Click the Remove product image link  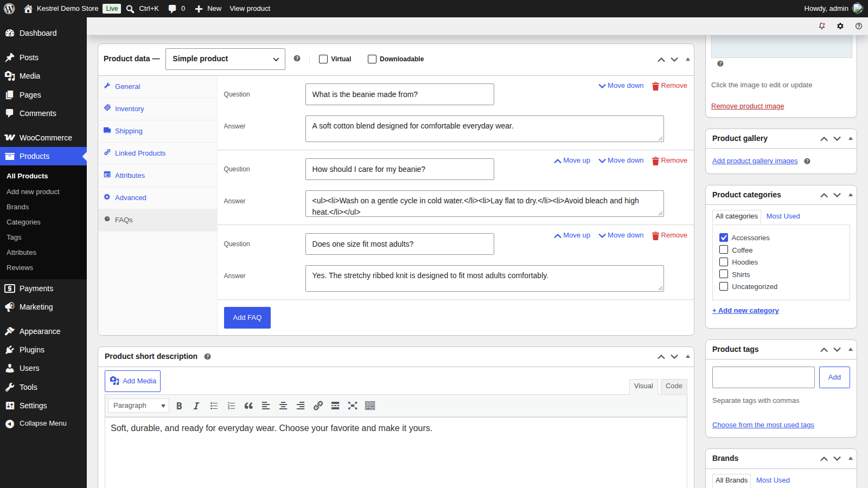[748, 106]
